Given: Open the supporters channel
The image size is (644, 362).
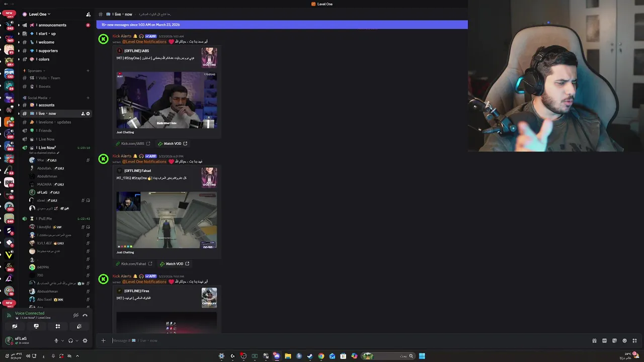Looking at the screenshot, I should 55,51.
